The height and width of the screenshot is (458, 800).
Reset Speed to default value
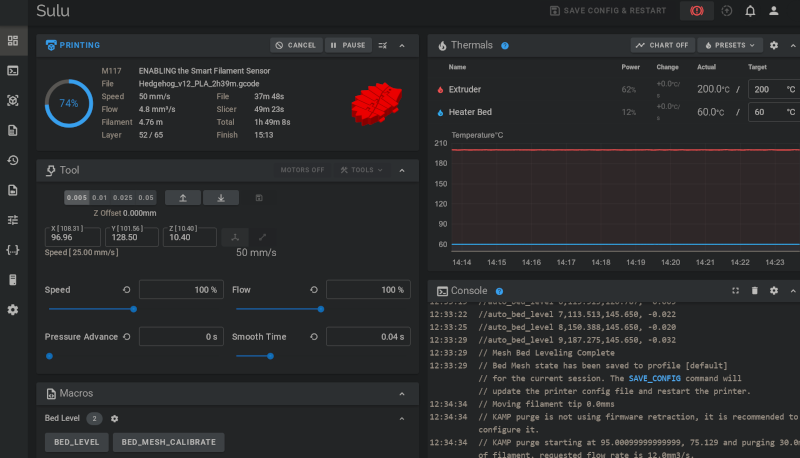(126, 290)
